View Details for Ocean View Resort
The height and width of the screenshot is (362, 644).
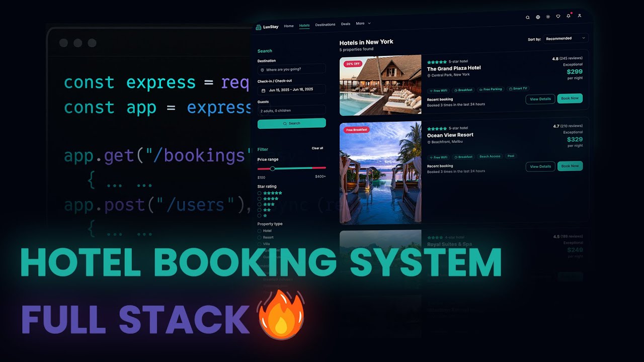click(540, 166)
